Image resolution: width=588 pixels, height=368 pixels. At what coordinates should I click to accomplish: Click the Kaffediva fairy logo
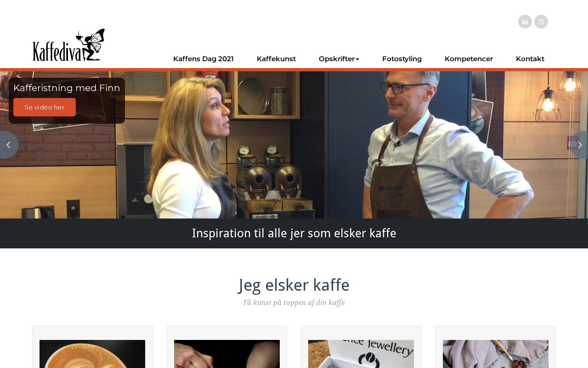(69, 45)
